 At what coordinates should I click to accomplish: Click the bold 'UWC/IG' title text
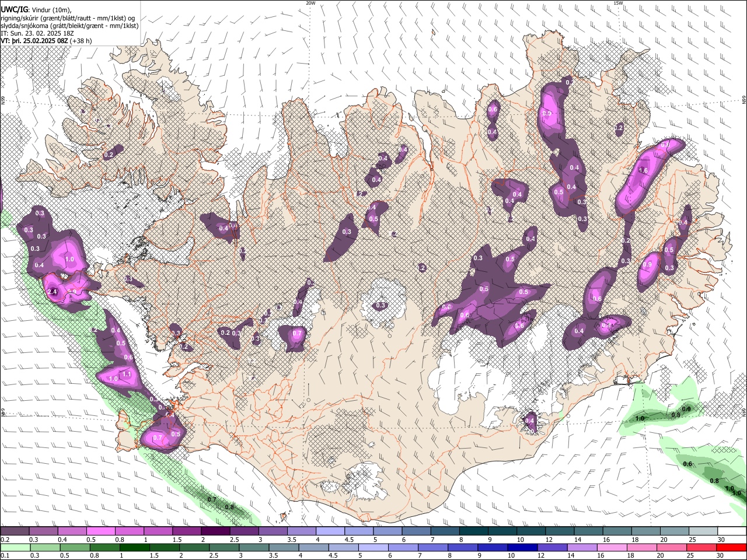click(x=14, y=9)
